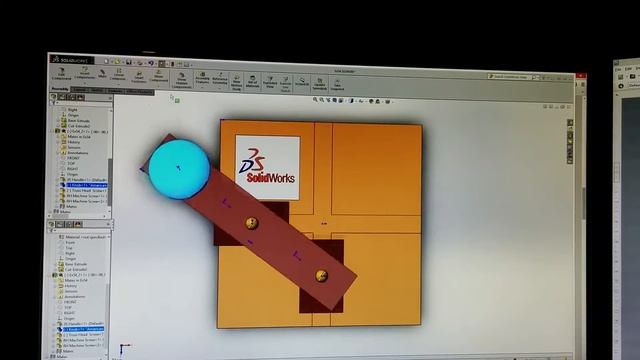Click Zoom to Area in view toolbar

coord(322,100)
